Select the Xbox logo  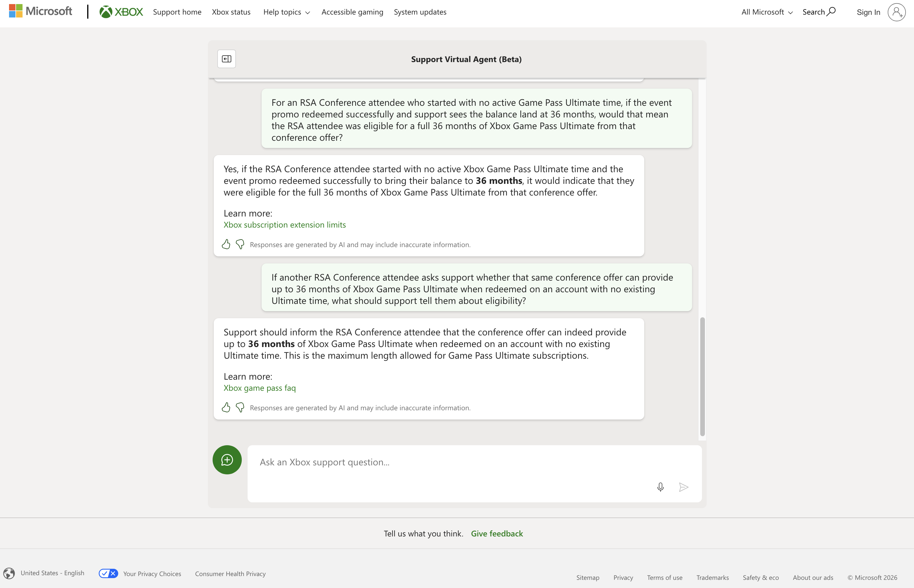(121, 11)
